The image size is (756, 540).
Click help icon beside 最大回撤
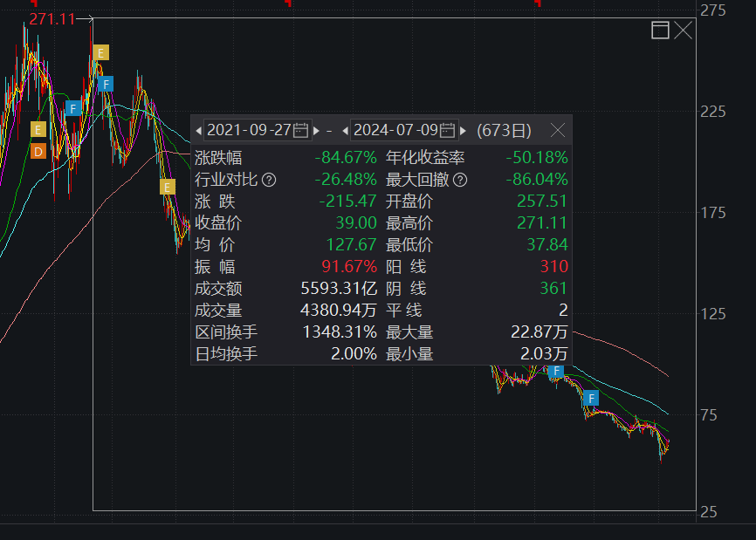pos(460,181)
